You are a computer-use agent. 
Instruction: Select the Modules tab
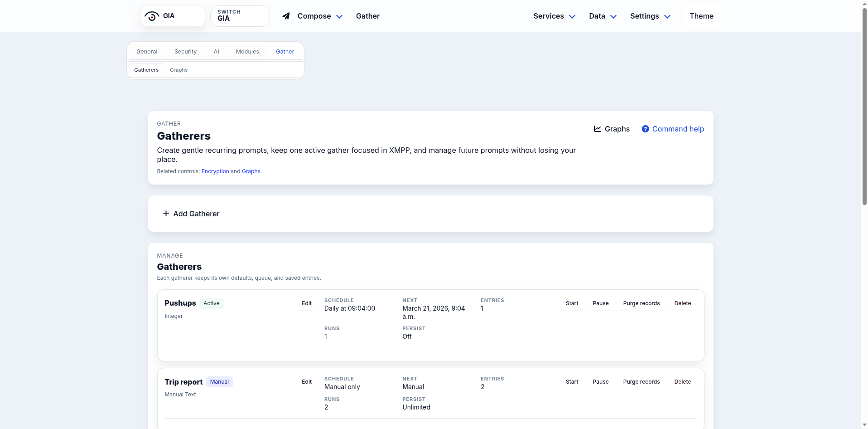pyautogui.click(x=247, y=52)
